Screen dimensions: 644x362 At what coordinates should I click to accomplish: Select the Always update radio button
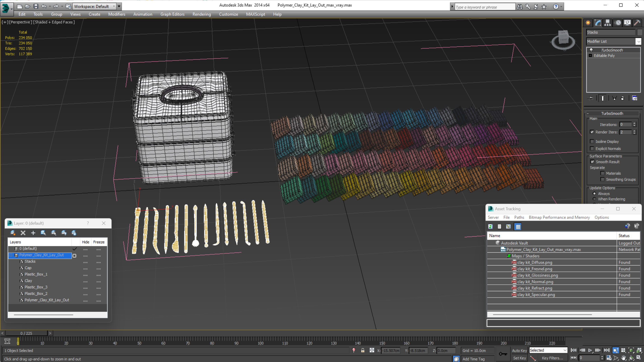tap(594, 193)
